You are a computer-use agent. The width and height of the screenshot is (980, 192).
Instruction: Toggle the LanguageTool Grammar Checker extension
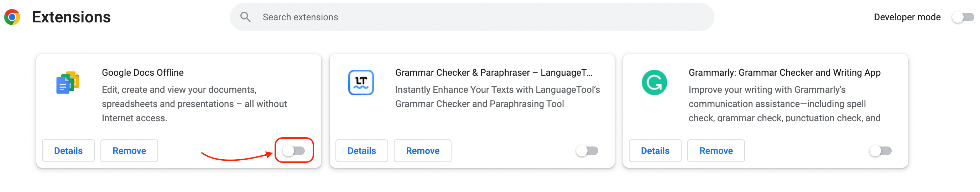click(x=587, y=151)
